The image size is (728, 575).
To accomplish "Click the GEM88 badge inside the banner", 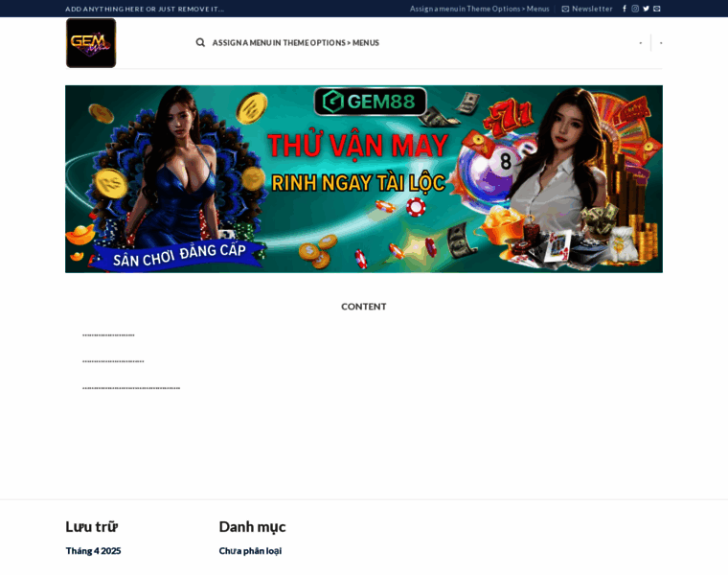I will tap(370, 102).
